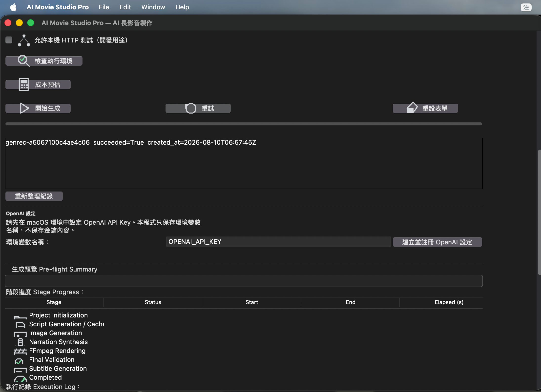The width and height of the screenshot is (541, 392).
Task: Click the 重試 retry button
Action: click(198, 108)
